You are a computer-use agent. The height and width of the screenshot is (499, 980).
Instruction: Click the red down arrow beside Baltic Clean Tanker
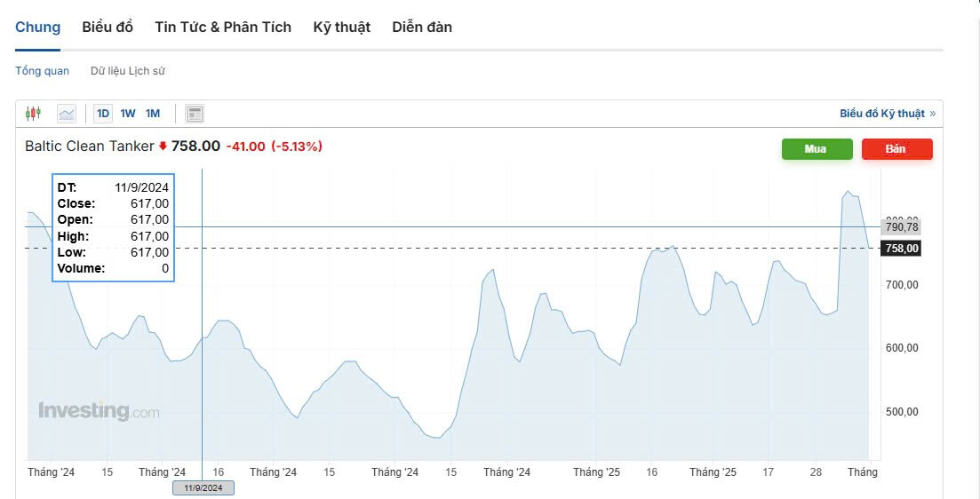(163, 147)
